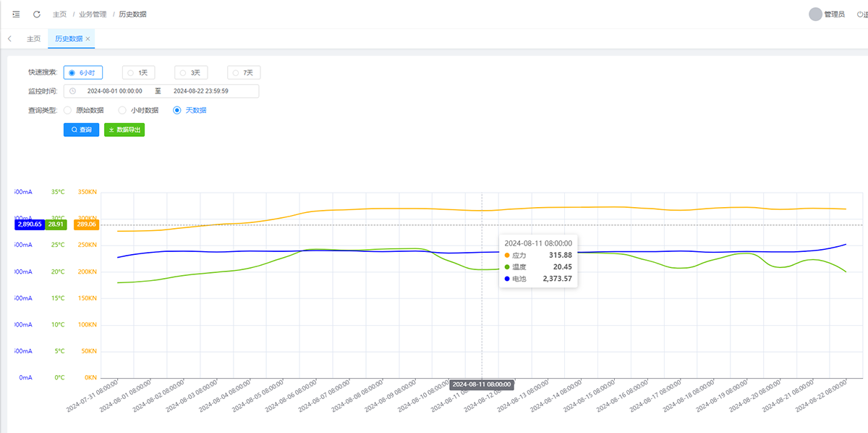Select 天数据 query type
The width and height of the screenshot is (868, 433).
(x=190, y=111)
